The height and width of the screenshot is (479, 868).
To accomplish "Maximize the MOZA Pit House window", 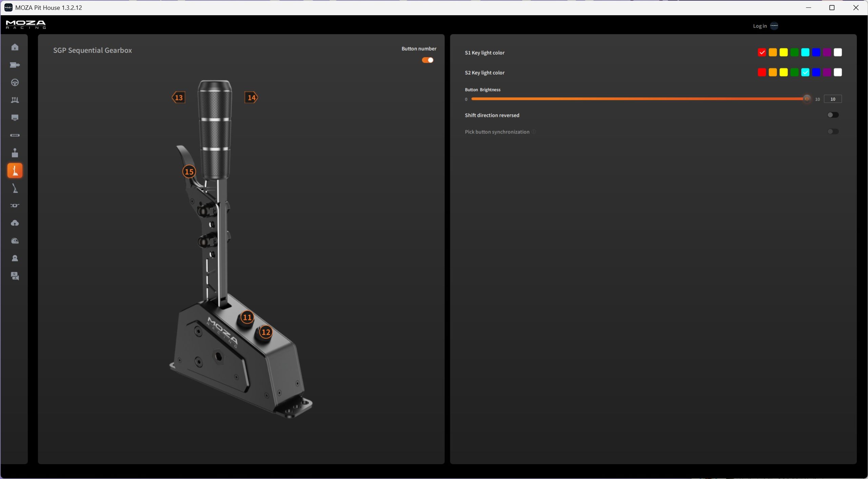I will click(x=832, y=7).
